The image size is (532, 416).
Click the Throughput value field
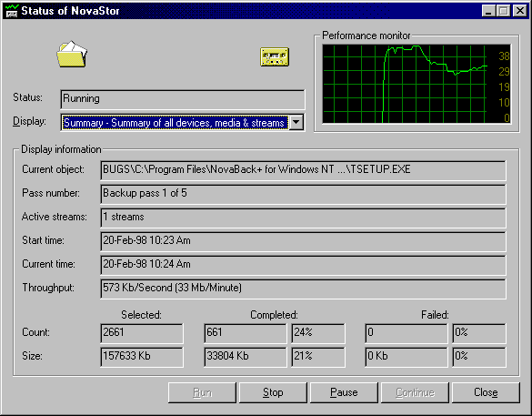[303, 289]
